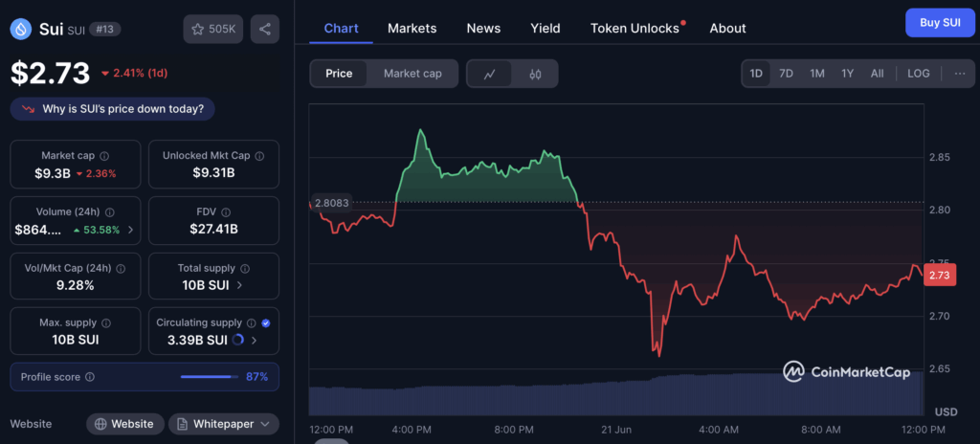The height and width of the screenshot is (444, 980).
Task: Click the globe icon on Website button
Action: click(100, 424)
